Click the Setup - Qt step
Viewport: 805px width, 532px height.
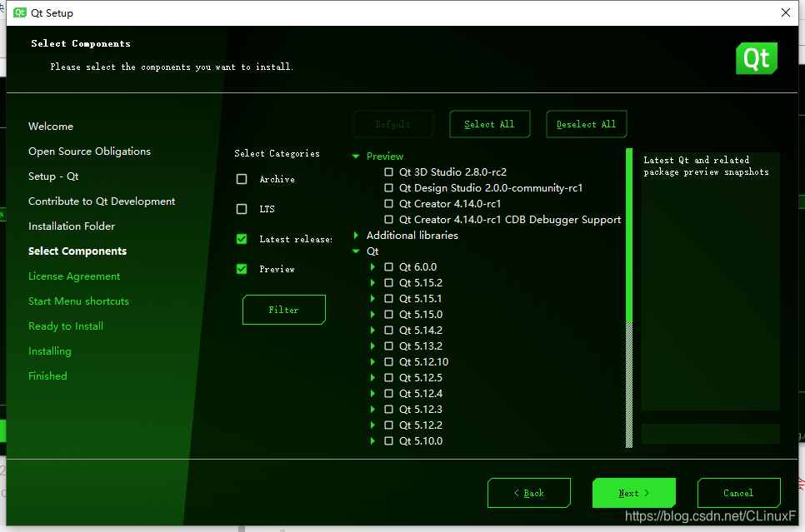pyautogui.click(x=53, y=176)
